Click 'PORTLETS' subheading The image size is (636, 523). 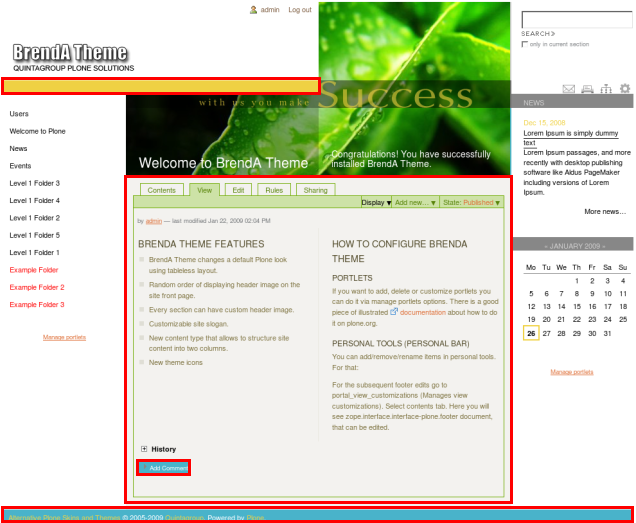pyautogui.click(x=352, y=278)
